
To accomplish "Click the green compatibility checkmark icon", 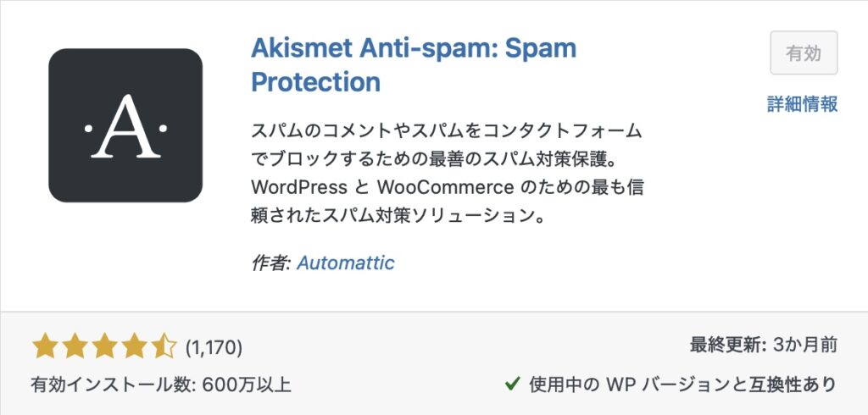I will pyautogui.click(x=512, y=384).
